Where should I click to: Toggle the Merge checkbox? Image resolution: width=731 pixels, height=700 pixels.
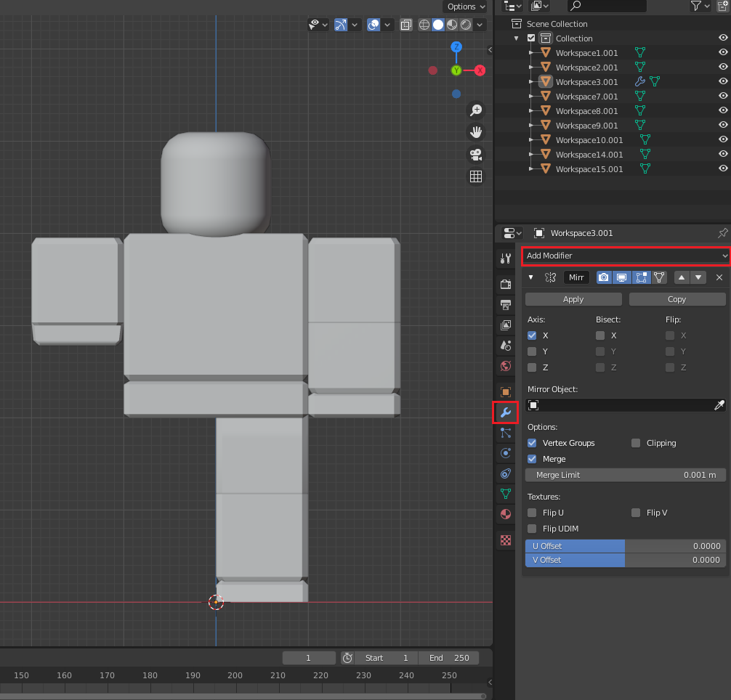tap(532, 459)
